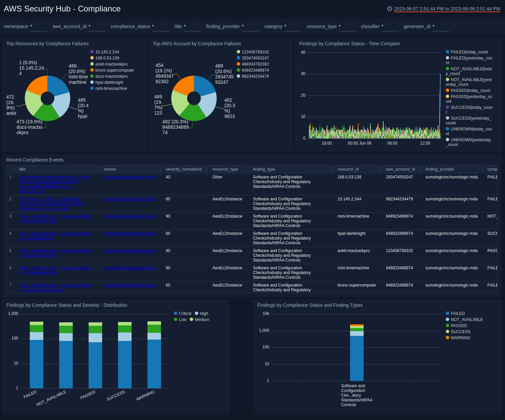The image size is (505, 420).
Task: Edit the resource_type filter field
Action: pos(347,26)
